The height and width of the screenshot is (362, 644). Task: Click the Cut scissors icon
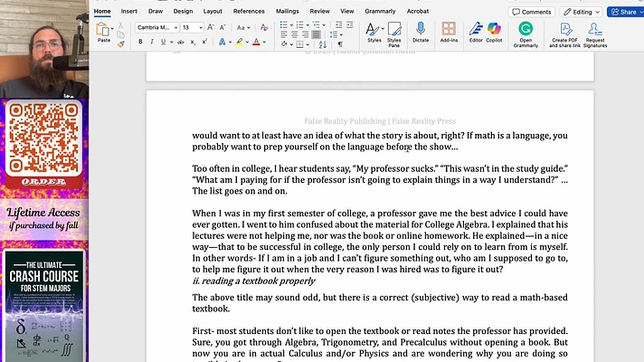(x=121, y=25)
